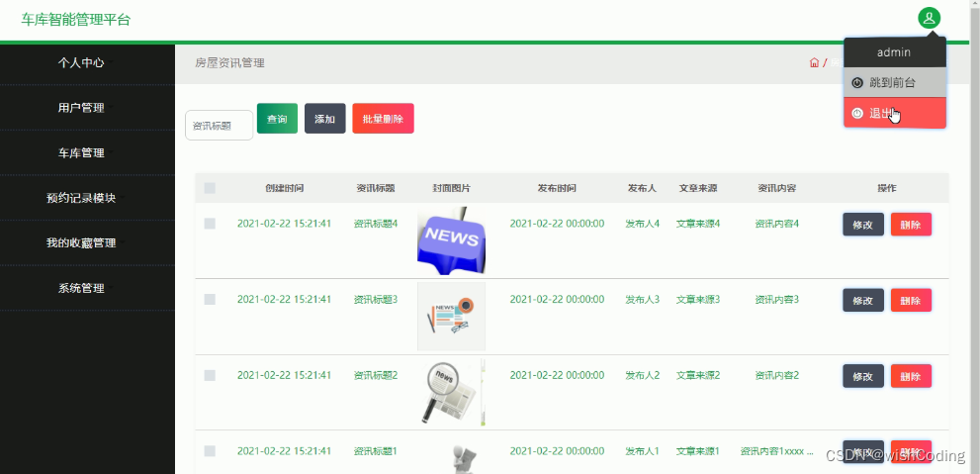Screen dimensions: 980x474
Task: Click 修改 button in 资讯标题4 row
Action: click(863, 225)
